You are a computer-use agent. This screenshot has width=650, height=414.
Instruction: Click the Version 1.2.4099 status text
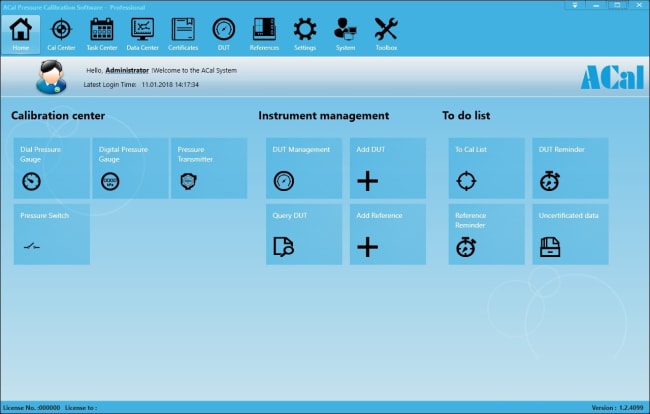[617, 408]
